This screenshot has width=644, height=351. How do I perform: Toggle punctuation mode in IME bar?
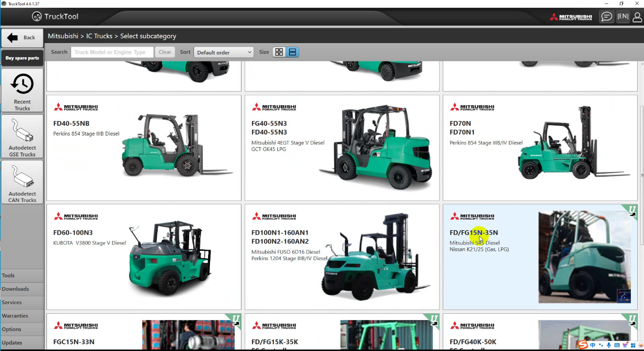600,345
